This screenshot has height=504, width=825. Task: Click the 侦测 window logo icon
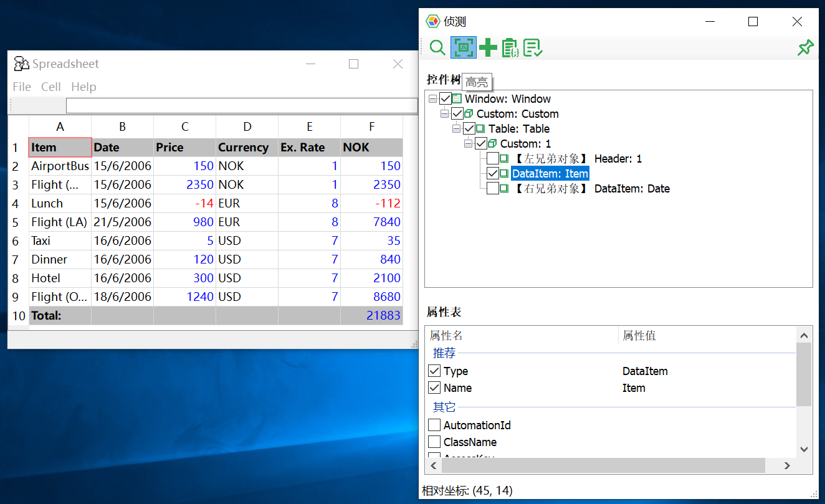(x=432, y=22)
